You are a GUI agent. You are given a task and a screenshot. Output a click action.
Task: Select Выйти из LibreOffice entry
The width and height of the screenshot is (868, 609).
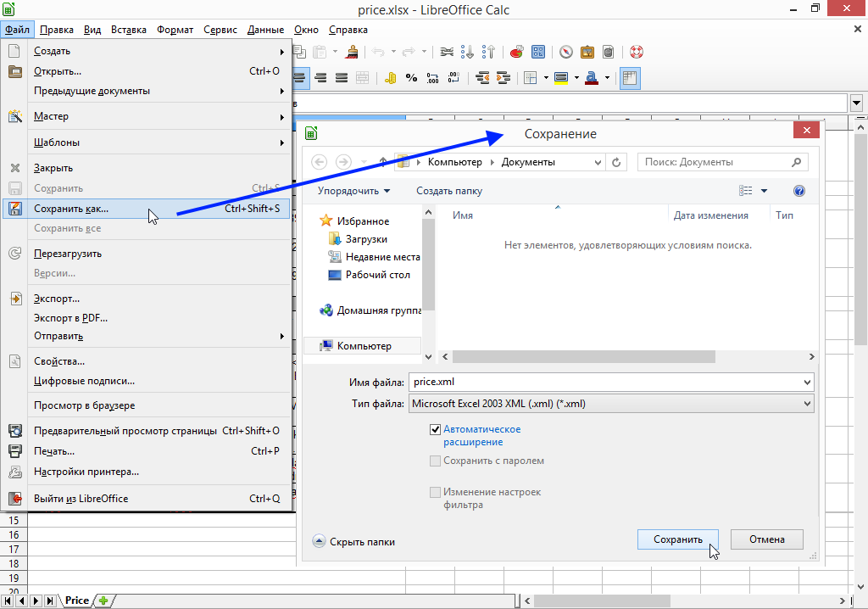coord(146,499)
